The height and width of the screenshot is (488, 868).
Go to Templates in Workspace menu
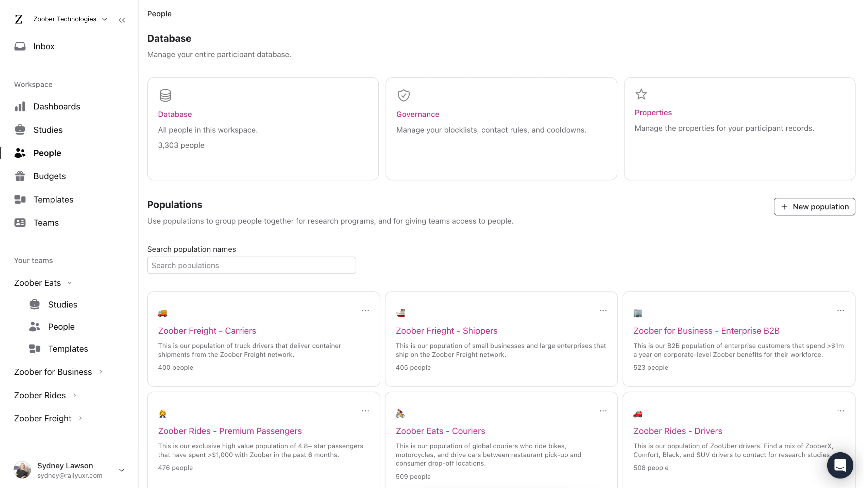point(53,199)
